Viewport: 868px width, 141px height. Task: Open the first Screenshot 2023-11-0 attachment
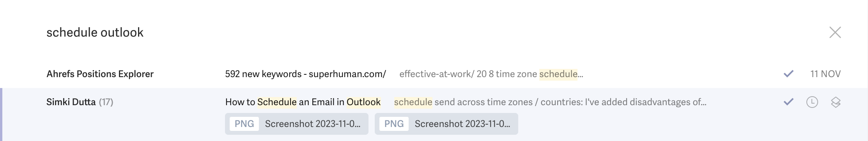[x=297, y=124]
